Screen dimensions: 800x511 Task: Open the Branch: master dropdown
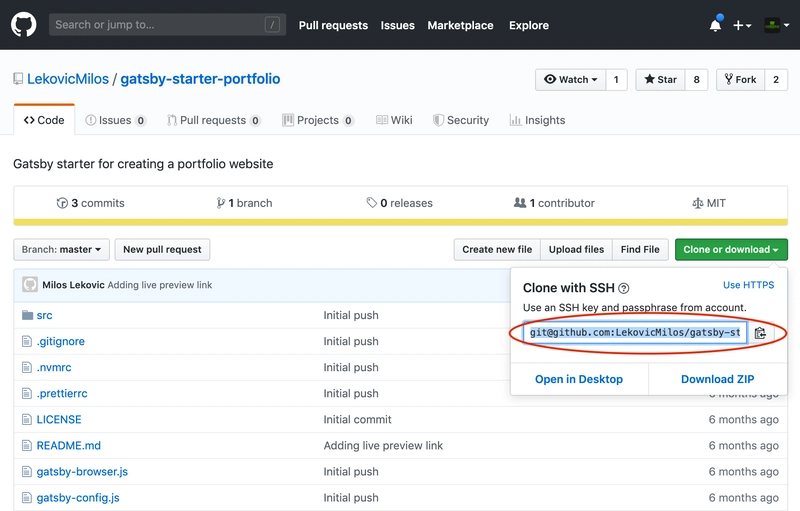(61, 249)
